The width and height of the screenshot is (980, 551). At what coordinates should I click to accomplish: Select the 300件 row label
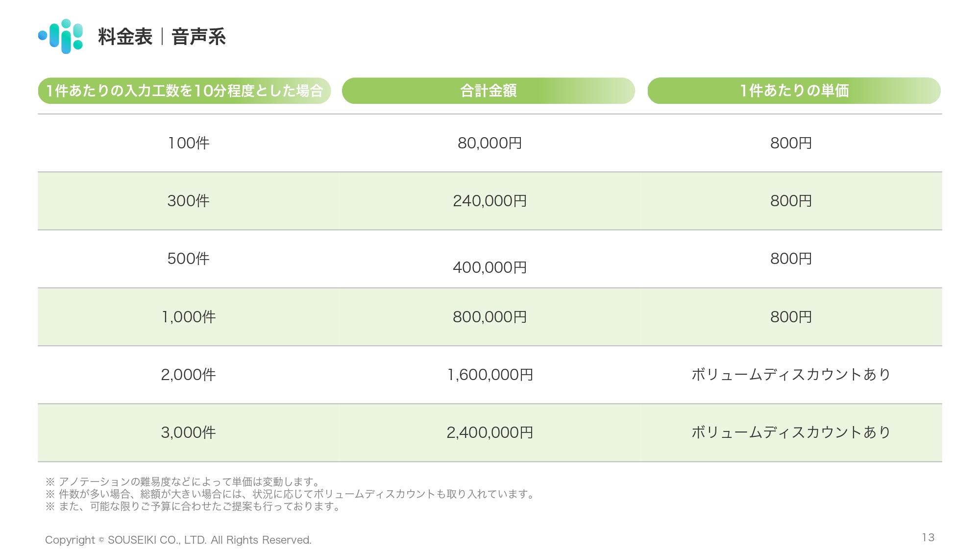(189, 201)
